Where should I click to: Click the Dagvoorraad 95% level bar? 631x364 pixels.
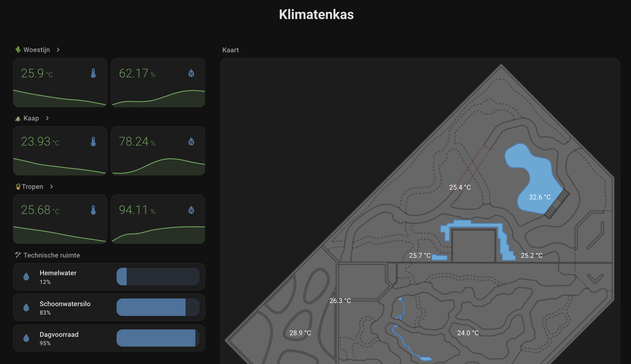pyautogui.click(x=158, y=338)
